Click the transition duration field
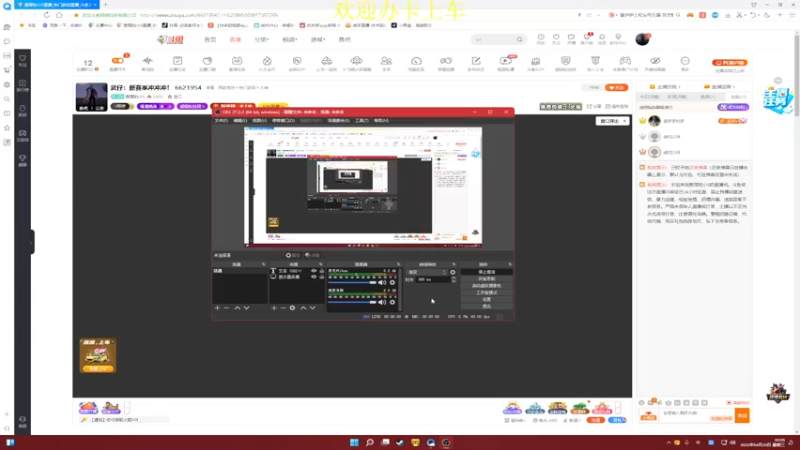This screenshot has width=800, height=450. (x=433, y=280)
